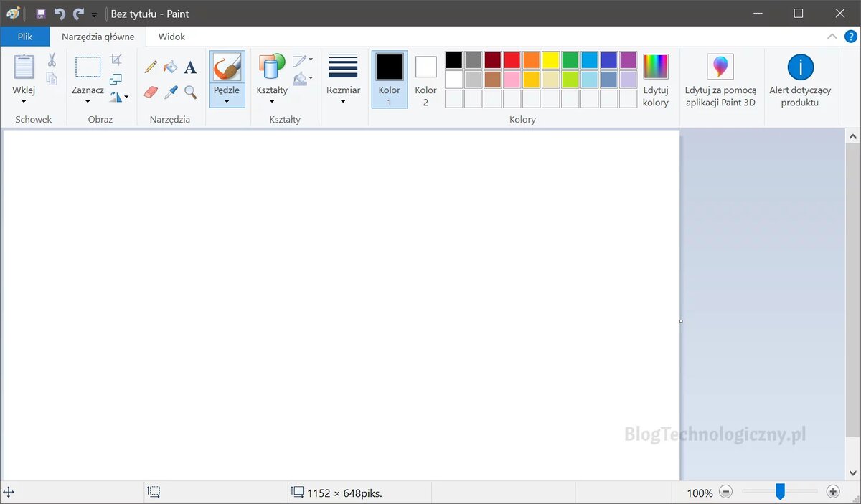Switch to the Widok tab
This screenshot has width=861, height=504.
tap(171, 37)
